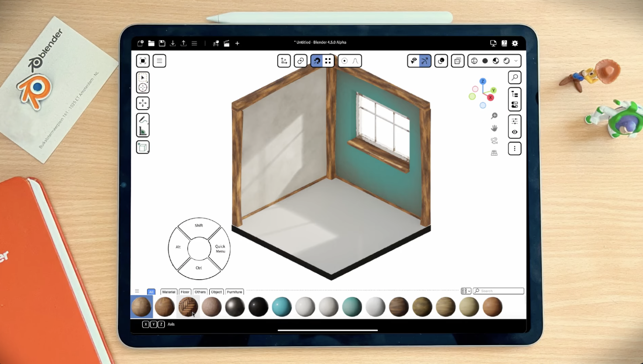Open the top-bar hamburger menu
Image resolution: width=643 pixels, height=364 pixels.
click(194, 43)
